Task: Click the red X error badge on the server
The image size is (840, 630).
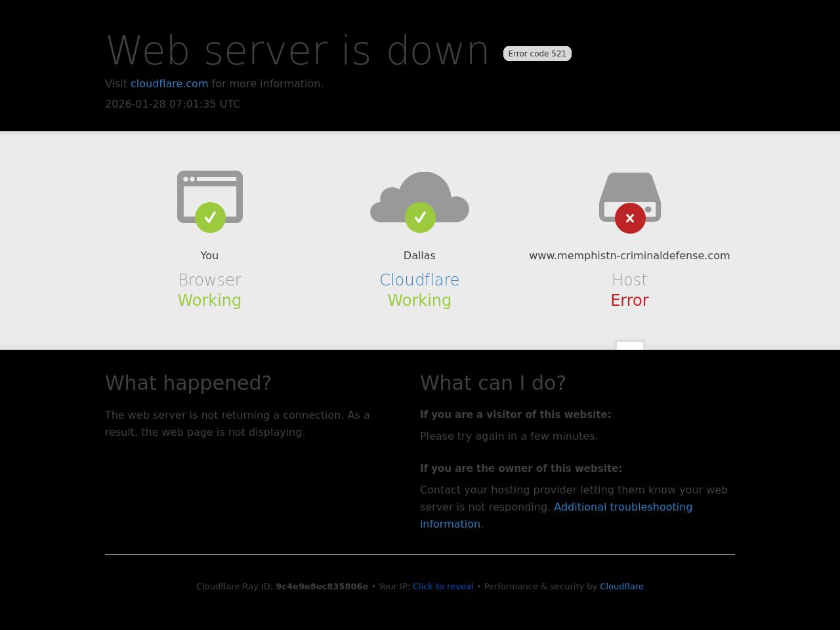Action: (x=630, y=218)
